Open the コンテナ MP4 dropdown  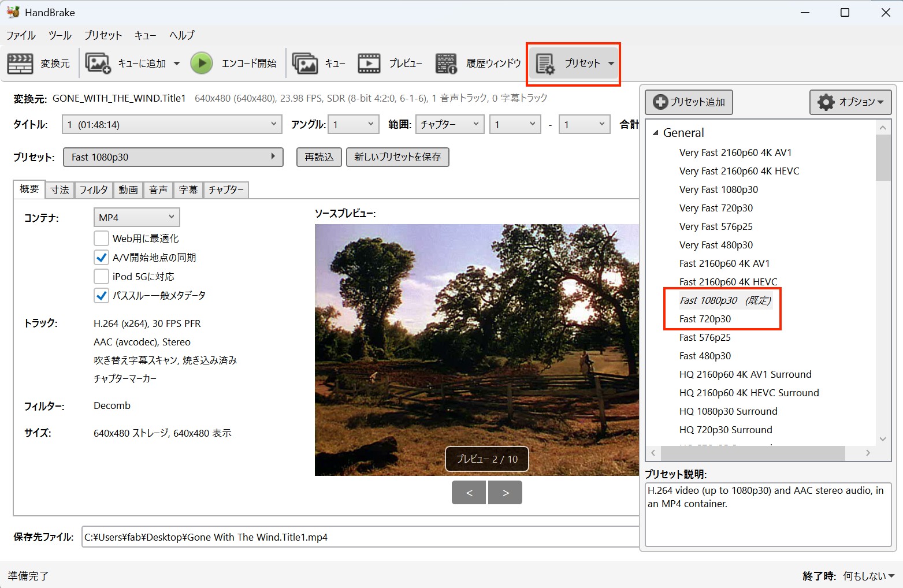(x=136, y=217)
